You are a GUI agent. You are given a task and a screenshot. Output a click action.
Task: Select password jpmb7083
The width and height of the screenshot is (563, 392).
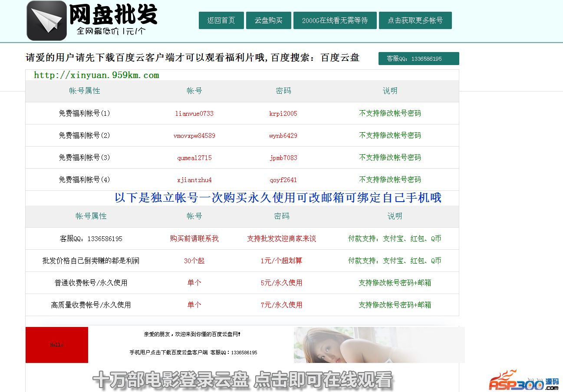point(283,158)
